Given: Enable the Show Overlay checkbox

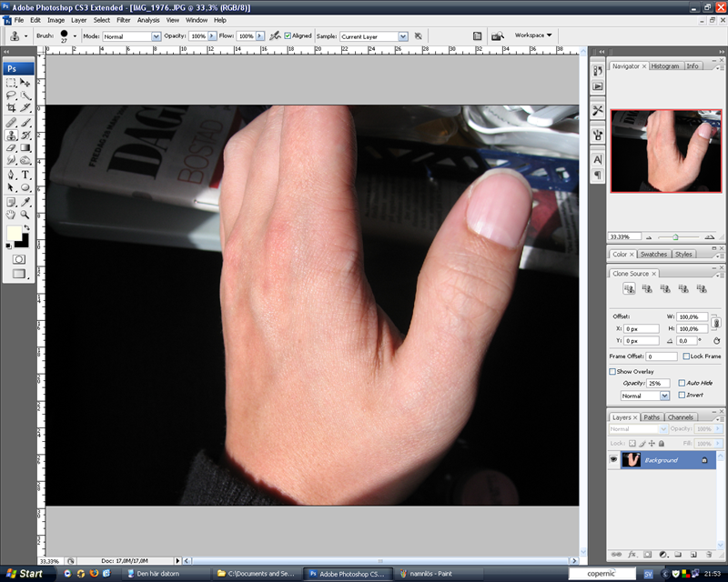Looking at the screenshot, I should click(x=612, y=371).
